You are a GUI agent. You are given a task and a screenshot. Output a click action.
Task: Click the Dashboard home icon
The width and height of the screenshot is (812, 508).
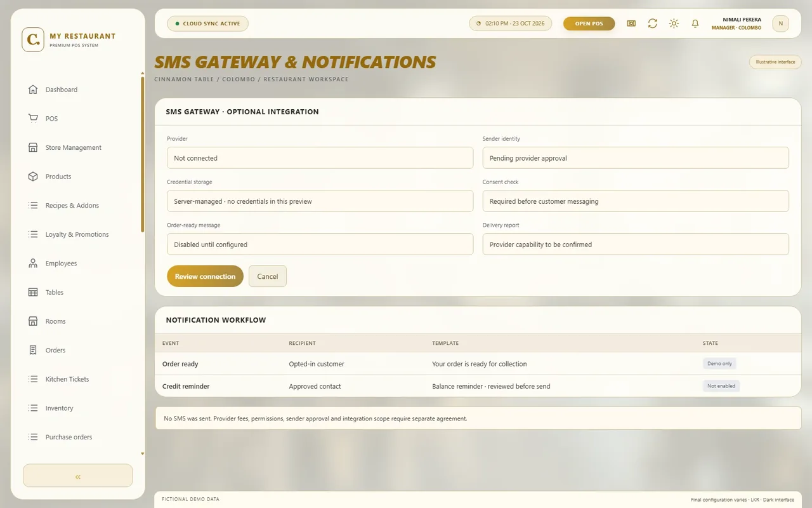[33, 90]
